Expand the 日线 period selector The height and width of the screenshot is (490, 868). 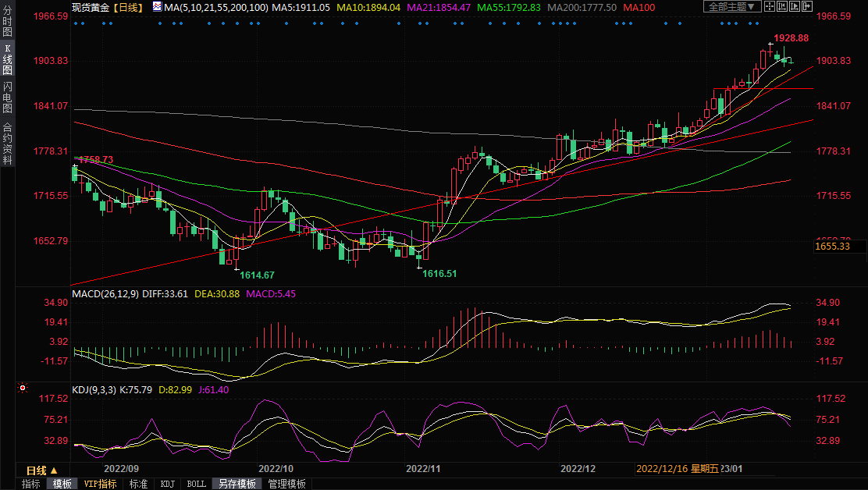click(x=42, y=470)
